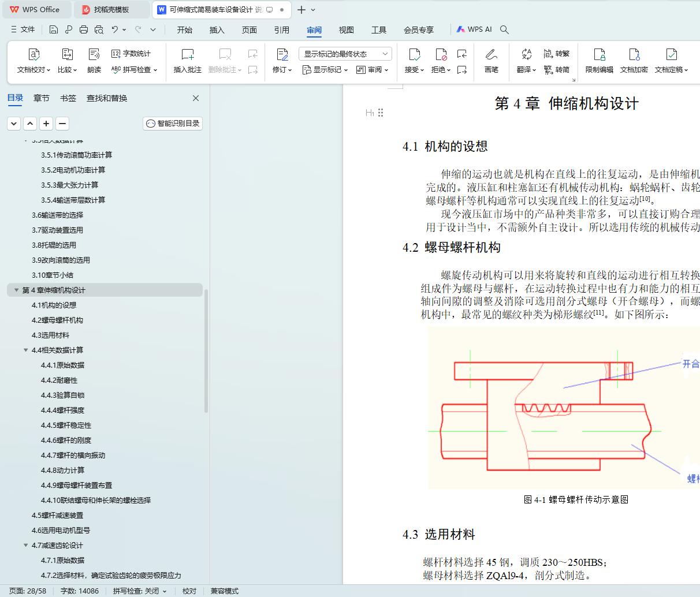
Task: Click the 字数: 14086 status item
Action: pos(80,591)
